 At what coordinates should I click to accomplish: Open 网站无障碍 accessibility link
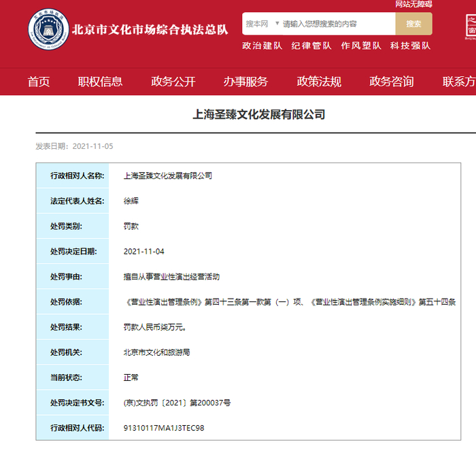coord(413,4)
